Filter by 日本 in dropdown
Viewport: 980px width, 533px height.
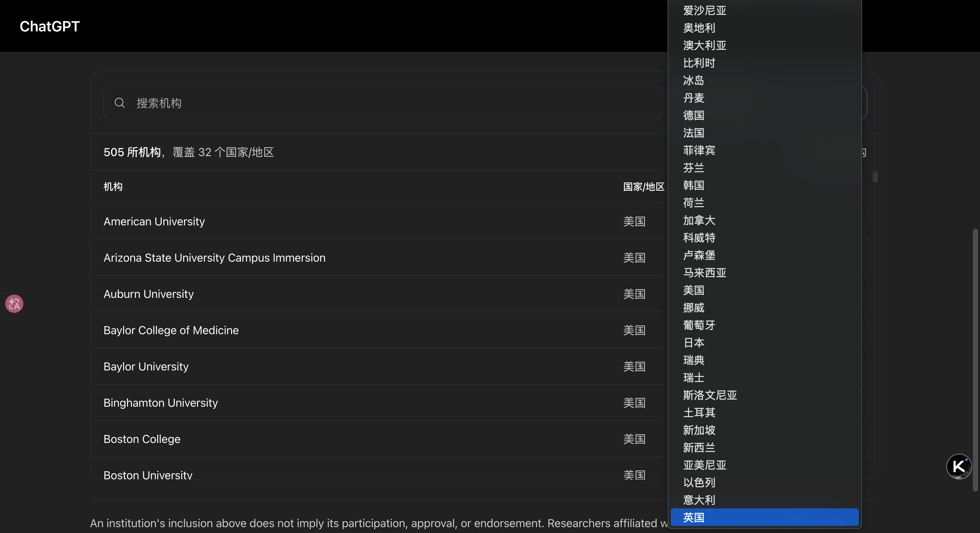coord(765,343)
